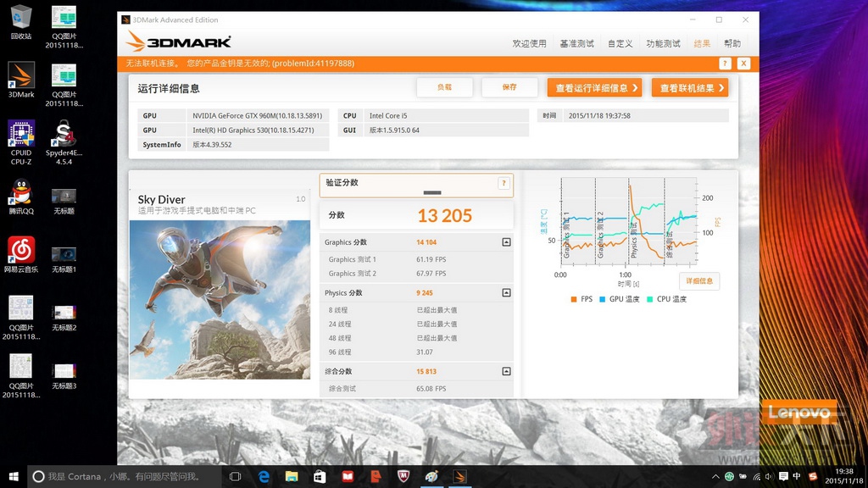Open the Windows Store taskbar icon
This screenshot has height=488, width=868.
pos(320,476)
